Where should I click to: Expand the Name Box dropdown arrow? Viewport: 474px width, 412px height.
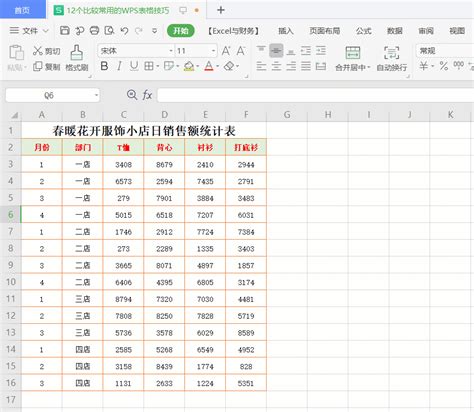tap(96, 96)
